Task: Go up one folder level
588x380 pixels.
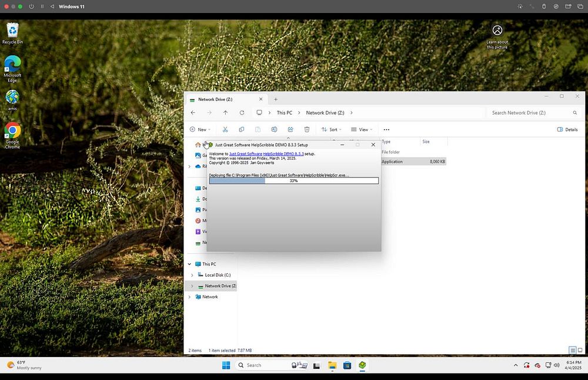Action: (225, 113)
